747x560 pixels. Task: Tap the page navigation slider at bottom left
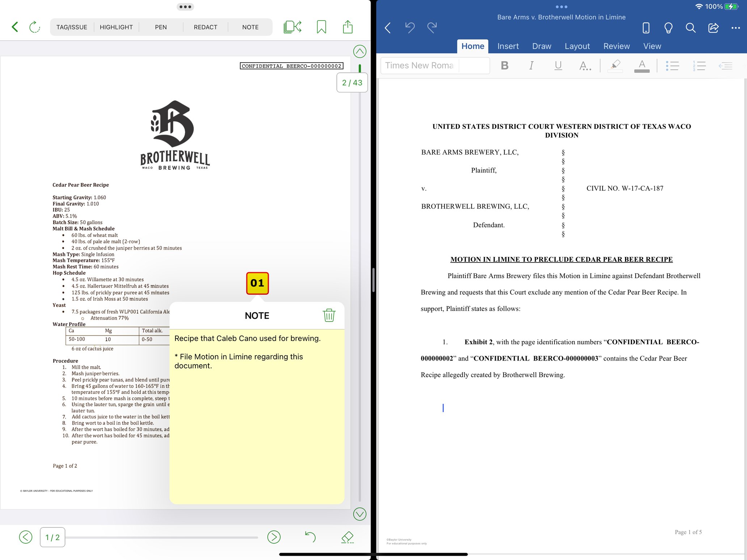click(x=163, y=537)
